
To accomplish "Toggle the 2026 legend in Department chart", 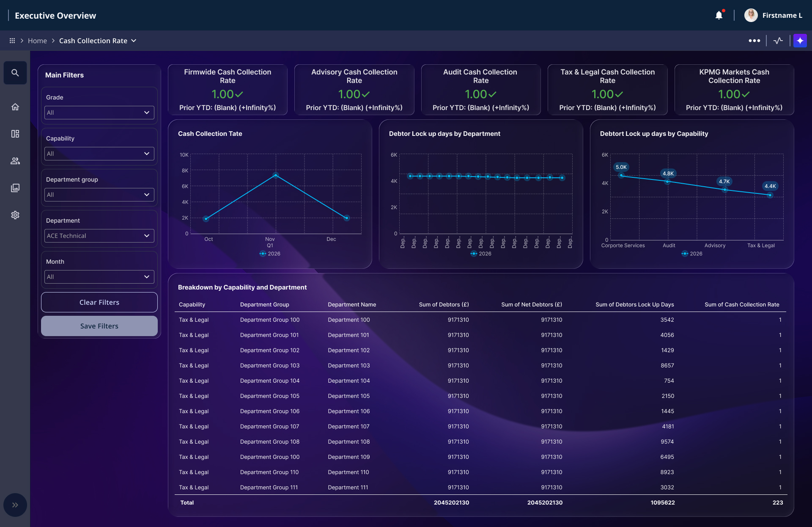I will click(481, 254).
